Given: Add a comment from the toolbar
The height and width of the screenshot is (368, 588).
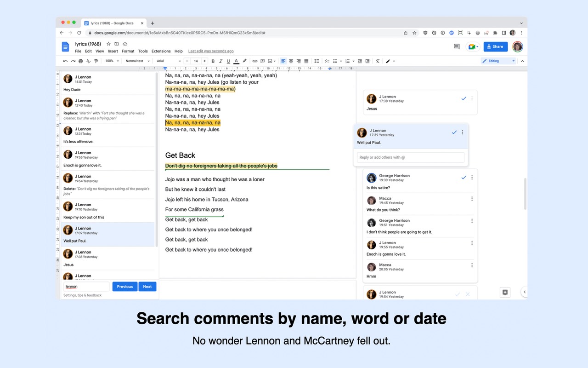Looking at the screenshot, I should pos(262,61).
